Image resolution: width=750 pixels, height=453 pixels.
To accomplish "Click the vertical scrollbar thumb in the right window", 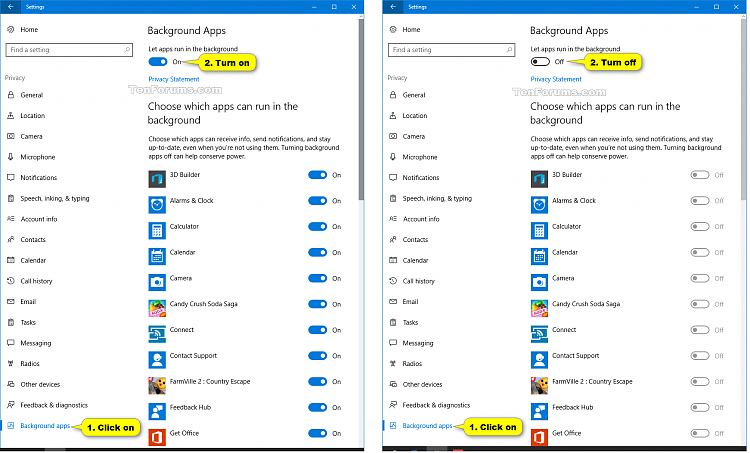I will click(743, 108).
